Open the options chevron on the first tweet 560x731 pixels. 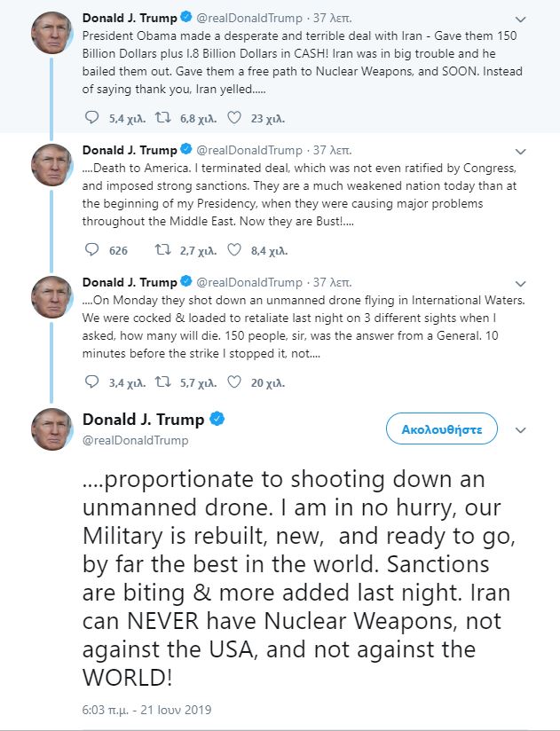[521, 18]
